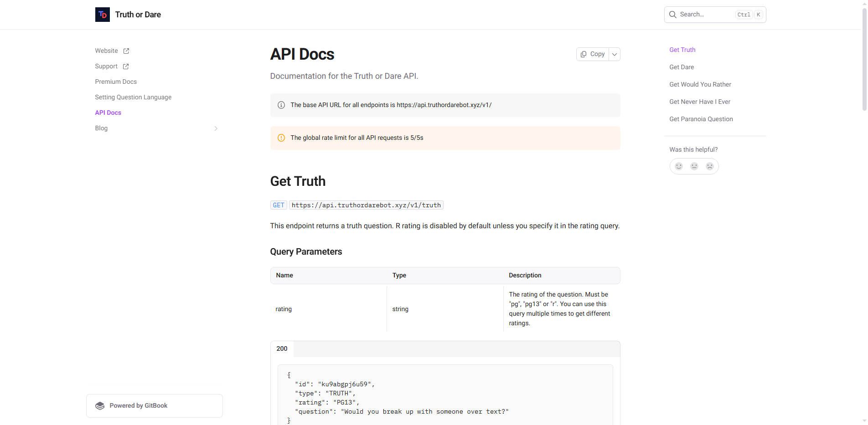Select the neutral face feedback option
The width and height of the screenshot is (868, 425).
click(x=694, y=166)
